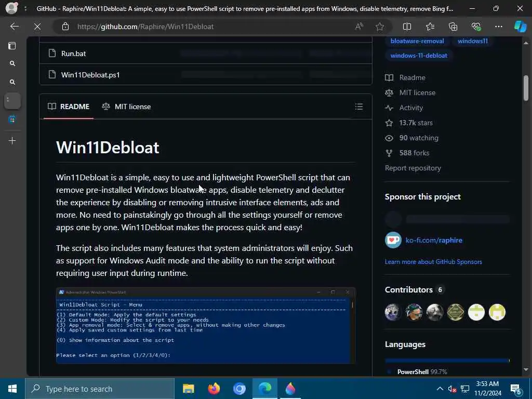Open site info lock icon in address bar

pos(65,26)
